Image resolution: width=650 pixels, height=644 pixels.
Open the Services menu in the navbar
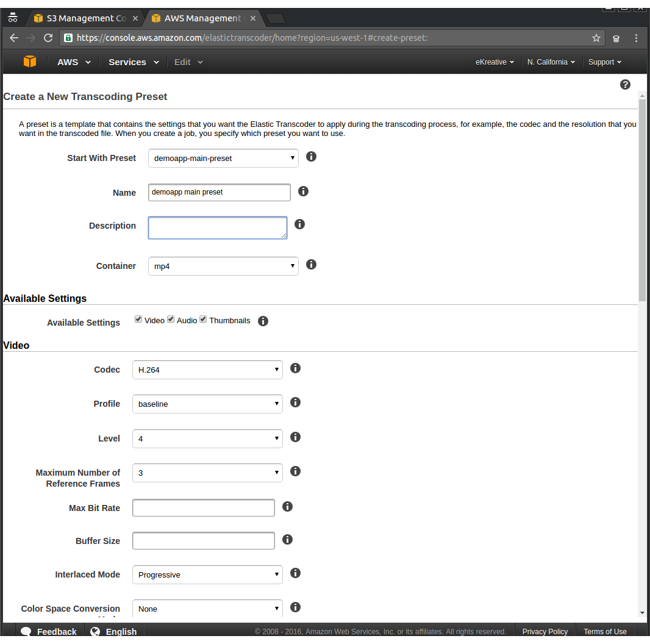[x=133, y=62]
